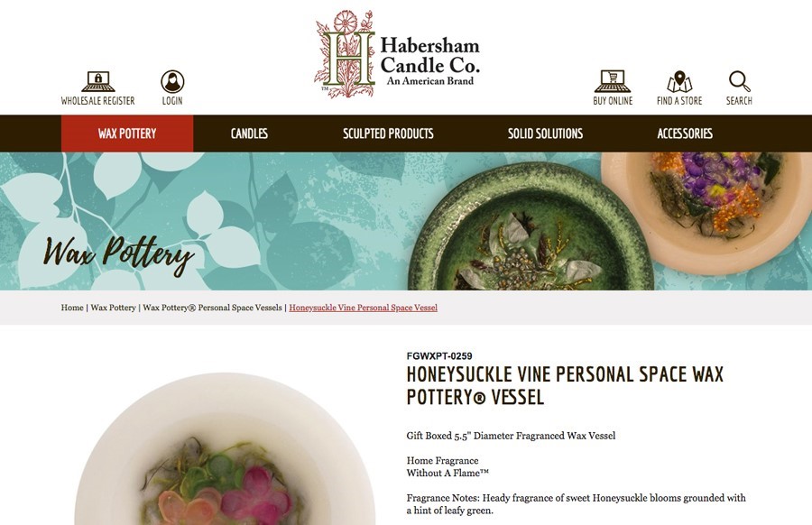Select the Find a Store map icon
This screenshot has height=525, width=812.
(679, 82)
